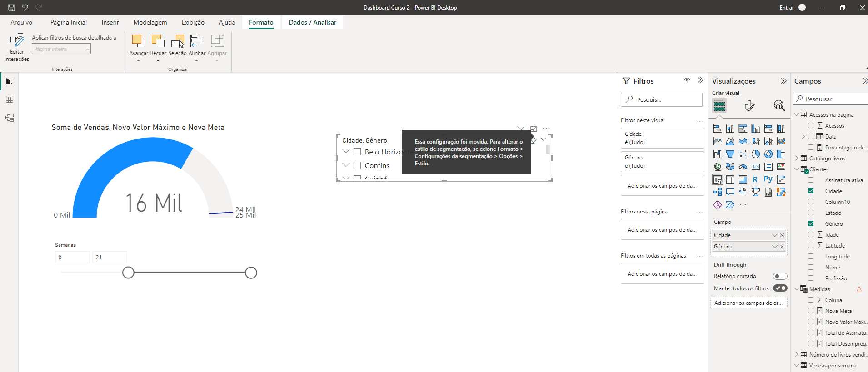Collapse the Clientes table
Screen dimensions: 868x372
coord(797,169)
